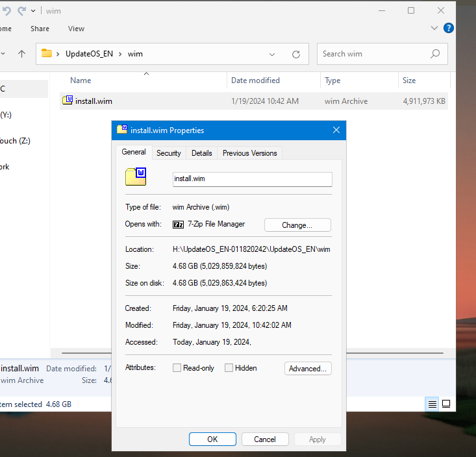Minimize the wim Explorer window
476x457 pixels.
click(382, 10)
